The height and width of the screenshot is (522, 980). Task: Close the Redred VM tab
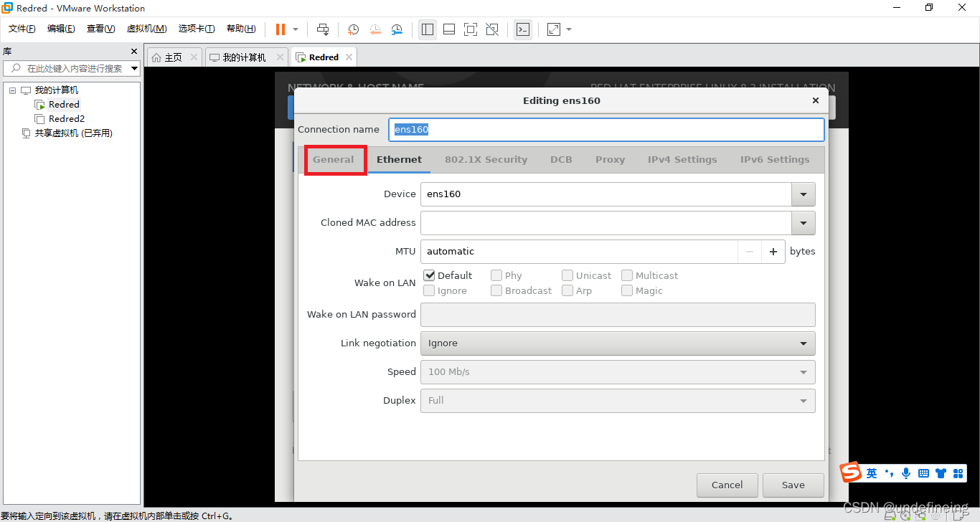(349, 57)
